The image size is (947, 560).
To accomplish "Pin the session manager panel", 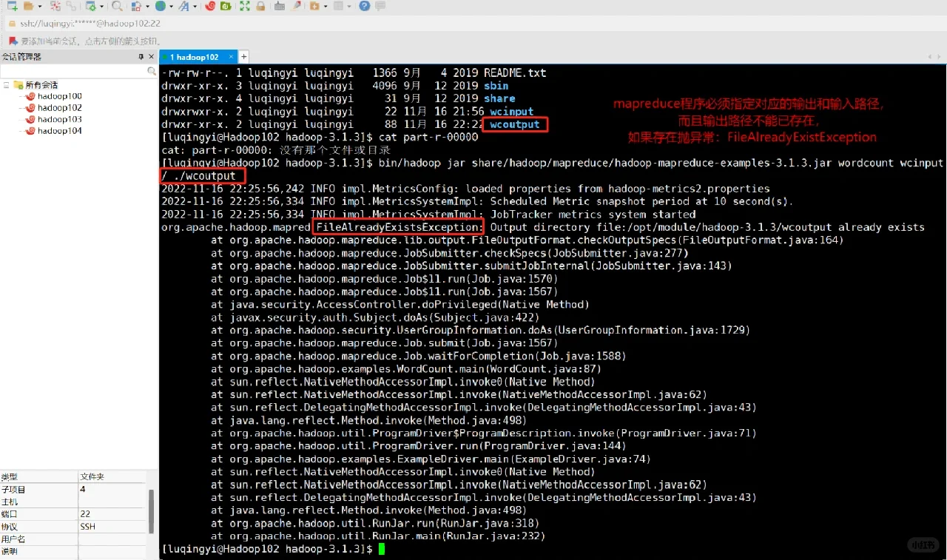I will click(x=141, y=57).
